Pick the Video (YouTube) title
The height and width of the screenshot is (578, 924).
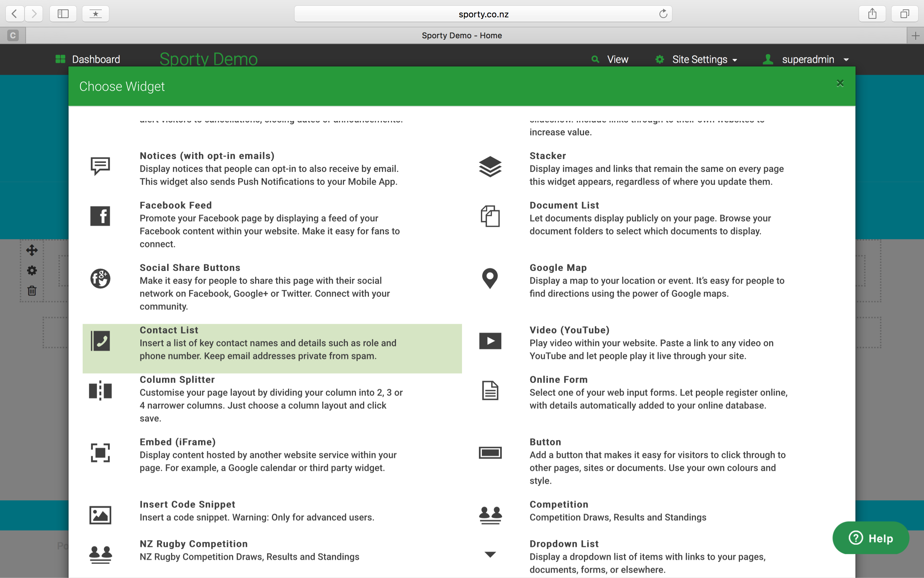[569, 330]
